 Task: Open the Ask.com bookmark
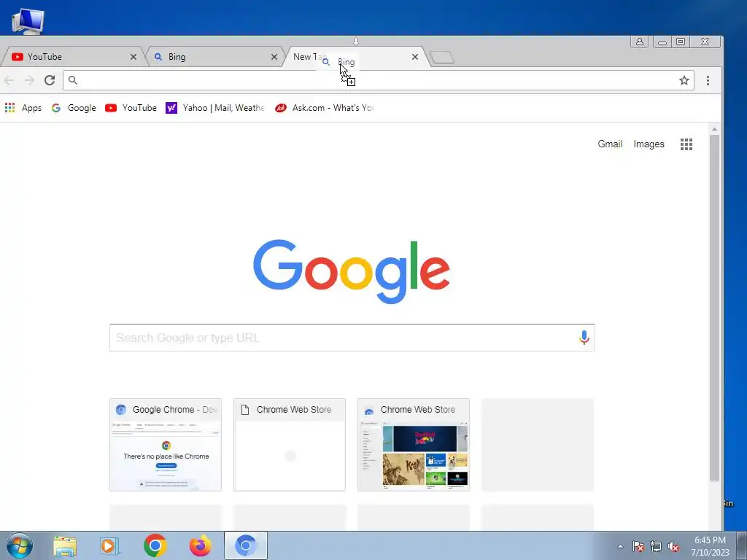pyautogui.click(x=325, y=108)
